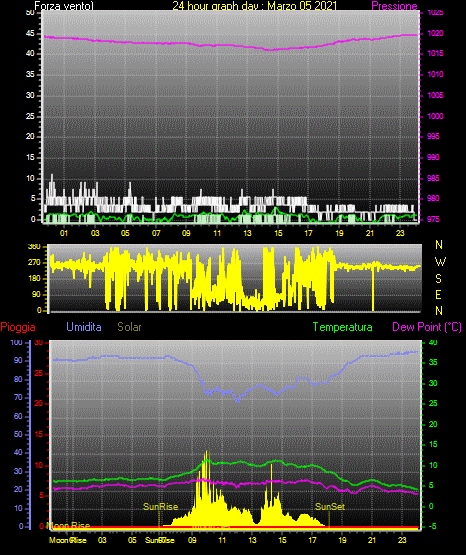
Task: Click wind speed value '45' on the left axis
Action: point(30,34)
